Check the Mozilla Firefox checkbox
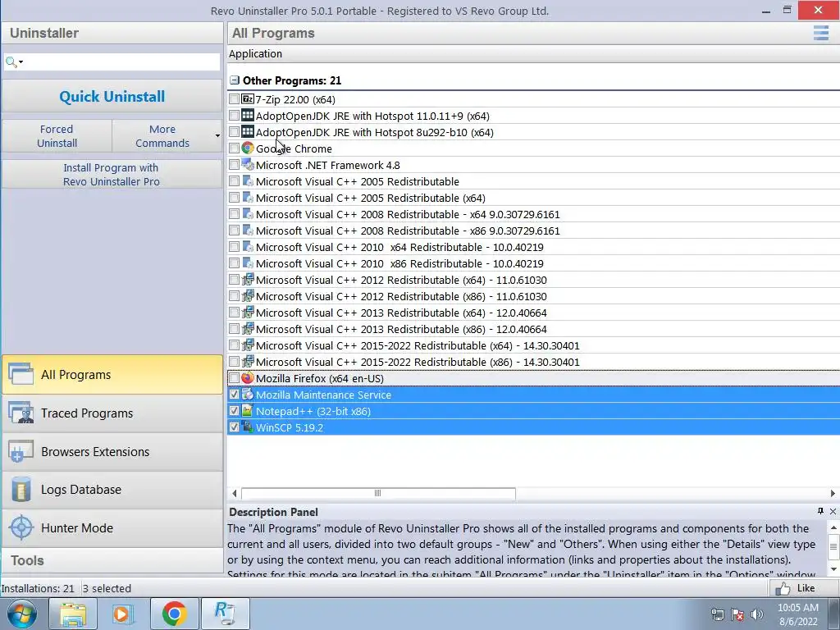This screenshot has height=630, width=840. point(234,378)
